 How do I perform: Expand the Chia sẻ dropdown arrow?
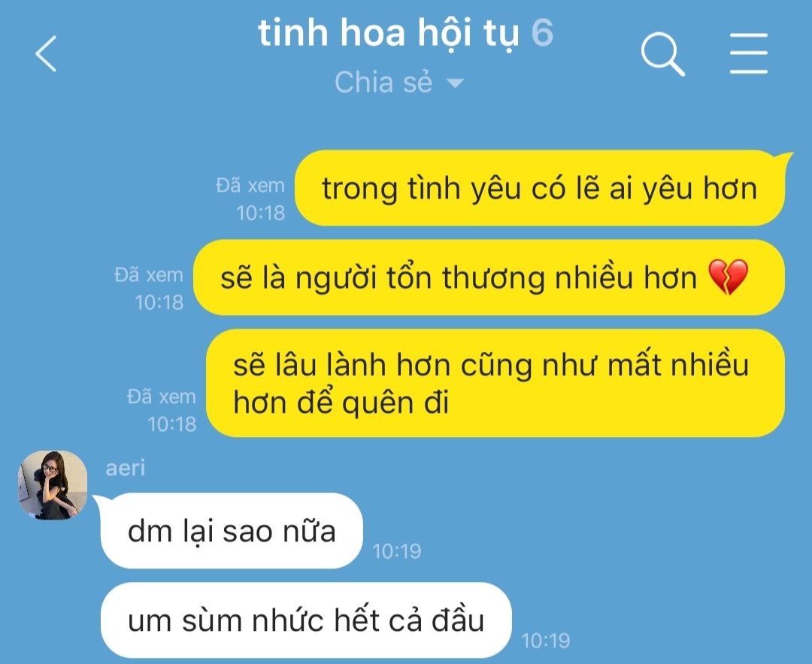pos(455,83)
